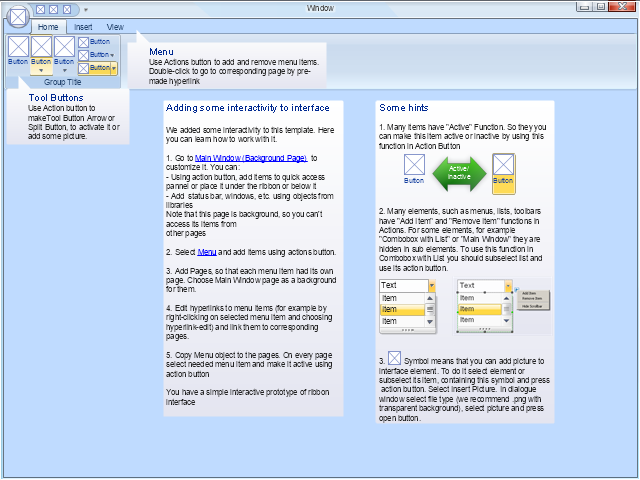The height and width of the screenshot is (480, 640).
Task: Click the right list scroll-up arrow
Action: coord(507,298)
